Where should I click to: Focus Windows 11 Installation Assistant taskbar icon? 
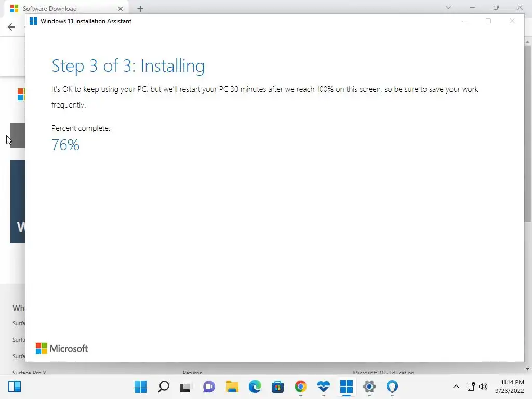(x=347, y=387)
